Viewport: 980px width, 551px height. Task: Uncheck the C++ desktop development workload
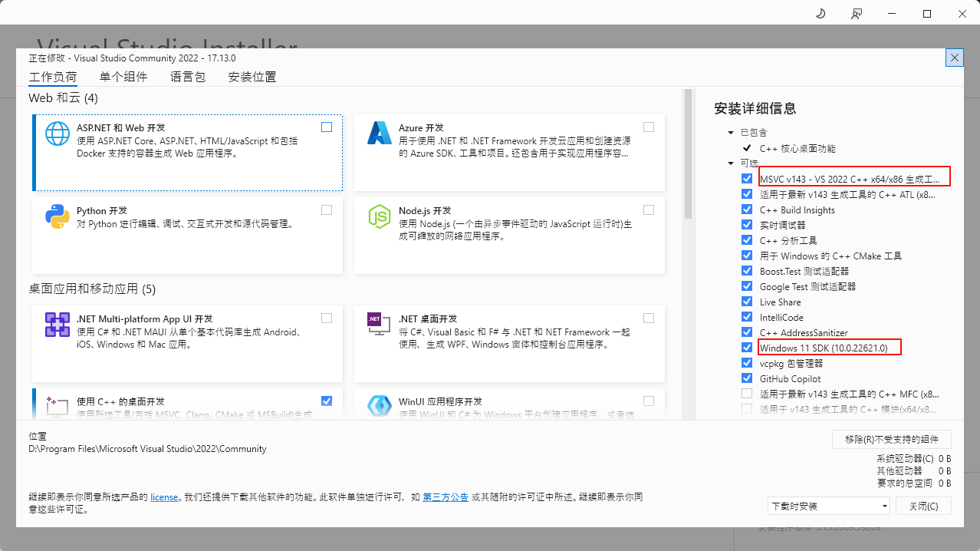327,401
